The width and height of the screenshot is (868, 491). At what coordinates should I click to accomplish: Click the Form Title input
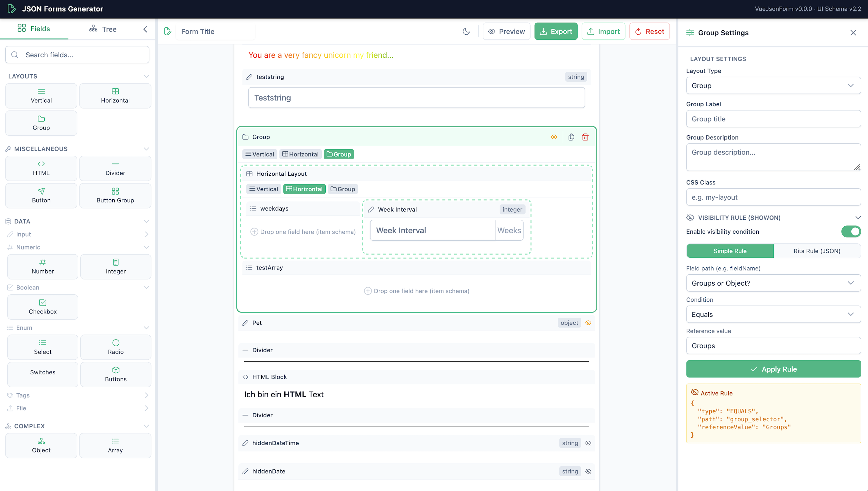click(216, 31)
